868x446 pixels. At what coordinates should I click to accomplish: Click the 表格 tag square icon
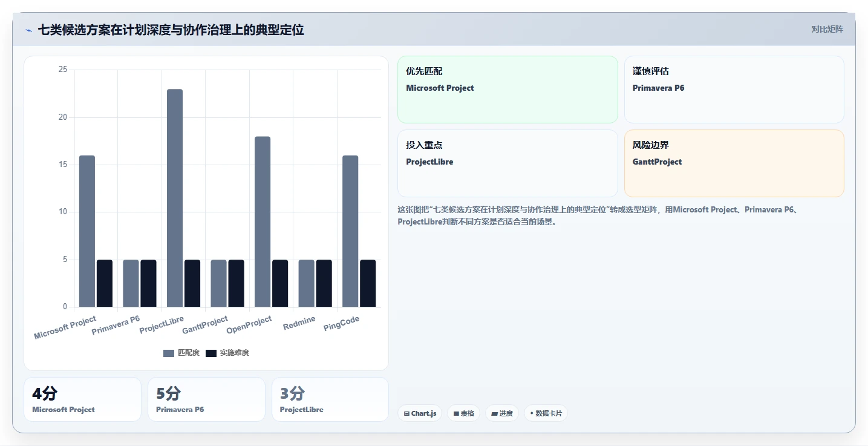[456, 414]
